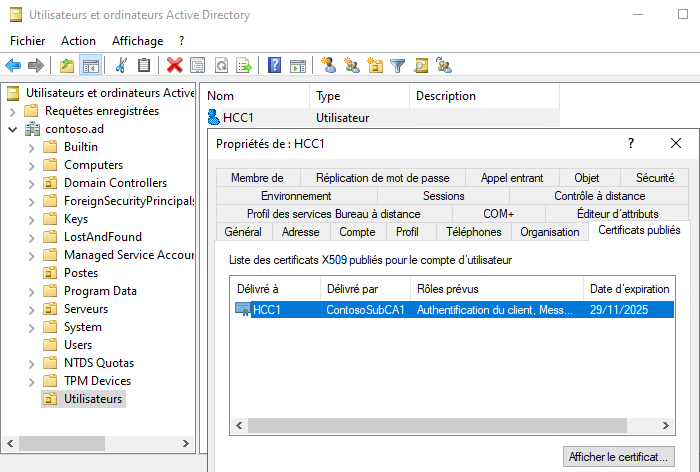Add objects to a group icon
Viewport: 700px width, 472px height.
[x=444, y=66]
